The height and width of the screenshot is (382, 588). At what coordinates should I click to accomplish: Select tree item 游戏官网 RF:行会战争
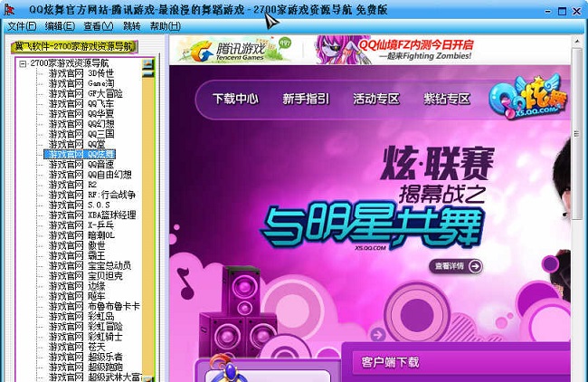pyautogui.click(x=92, y=195)
